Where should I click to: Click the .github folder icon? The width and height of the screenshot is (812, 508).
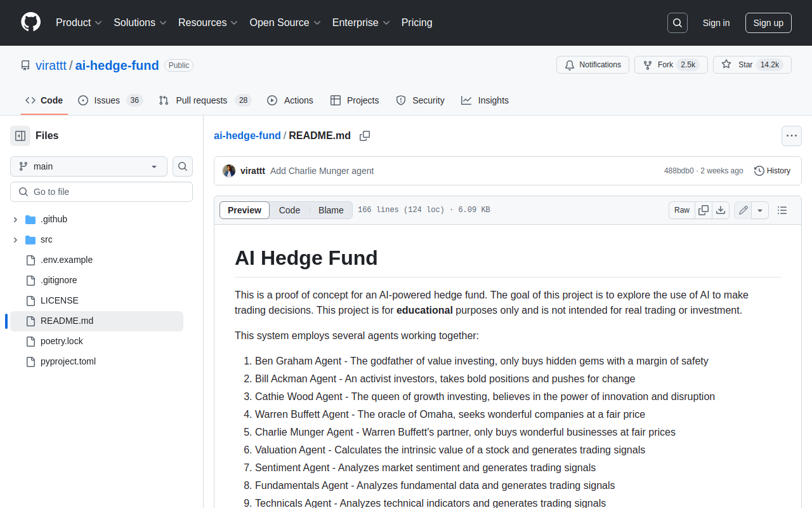tap(30, 220)
